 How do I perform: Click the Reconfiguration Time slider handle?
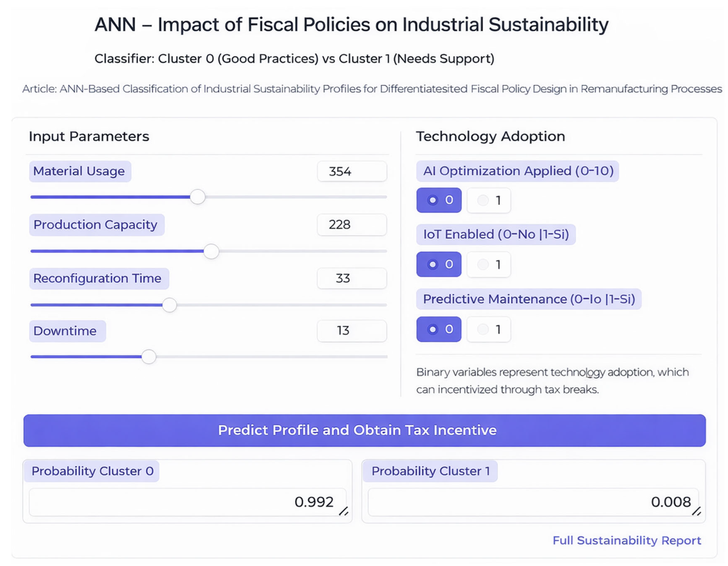169,305
